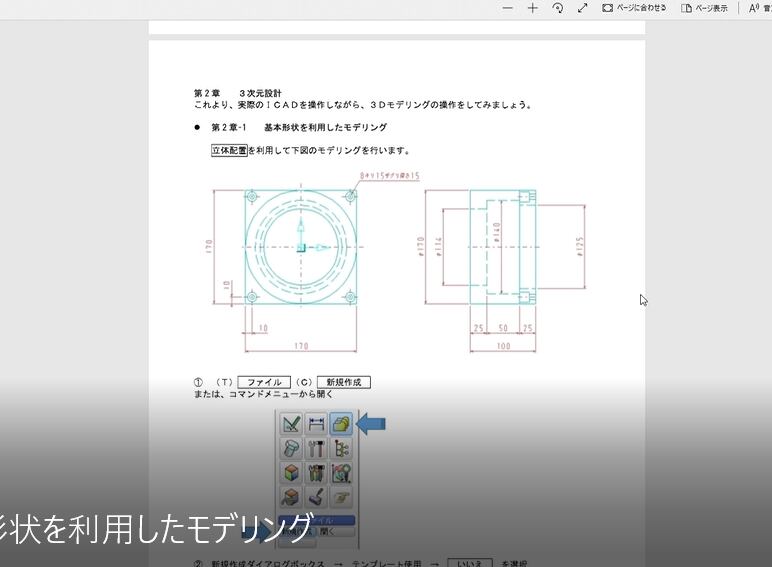Screen dimensions: 772x567
Task: Click the heading 第2章 3次元設計
Action: (237, 93)
